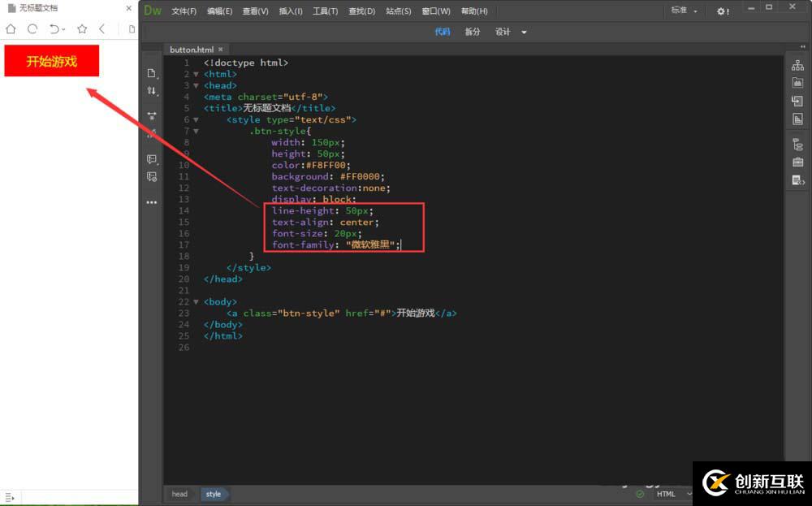Click the sync settings gear icon

[723, 11]
